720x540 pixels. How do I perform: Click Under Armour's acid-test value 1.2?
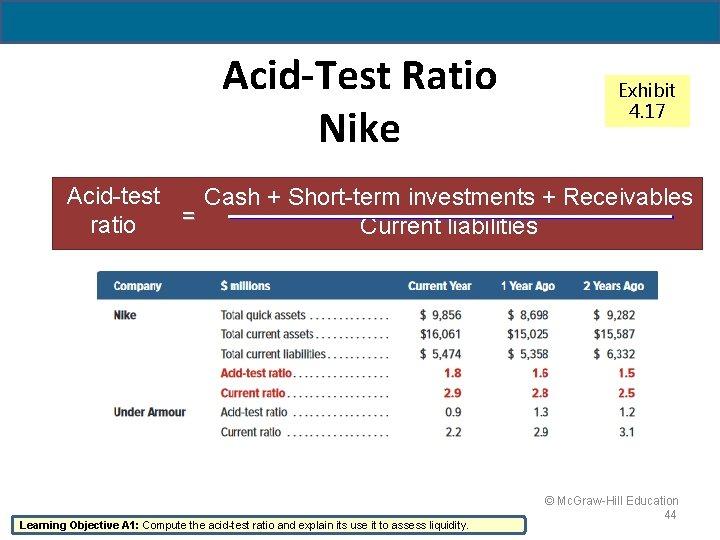coord(627,412)
